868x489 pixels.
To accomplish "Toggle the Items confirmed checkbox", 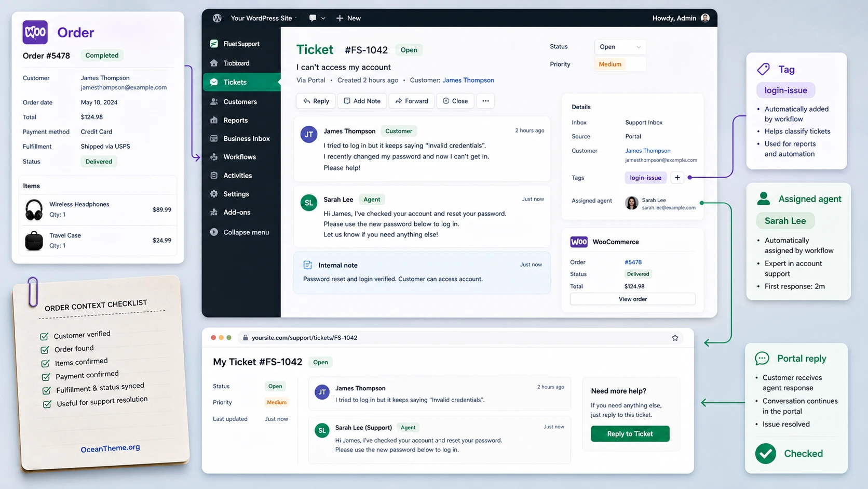I will [x=45, y=363].
